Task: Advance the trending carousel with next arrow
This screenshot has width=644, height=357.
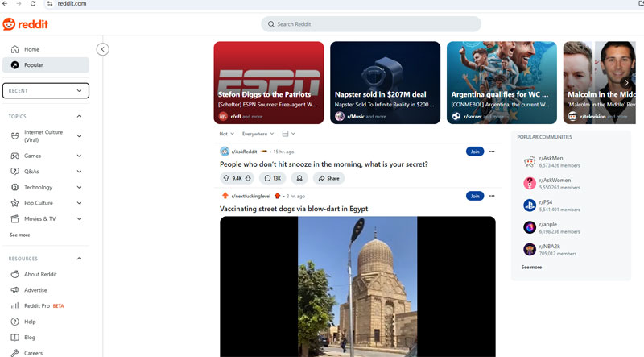Action: pyautogui.click(x=626, y=83)
